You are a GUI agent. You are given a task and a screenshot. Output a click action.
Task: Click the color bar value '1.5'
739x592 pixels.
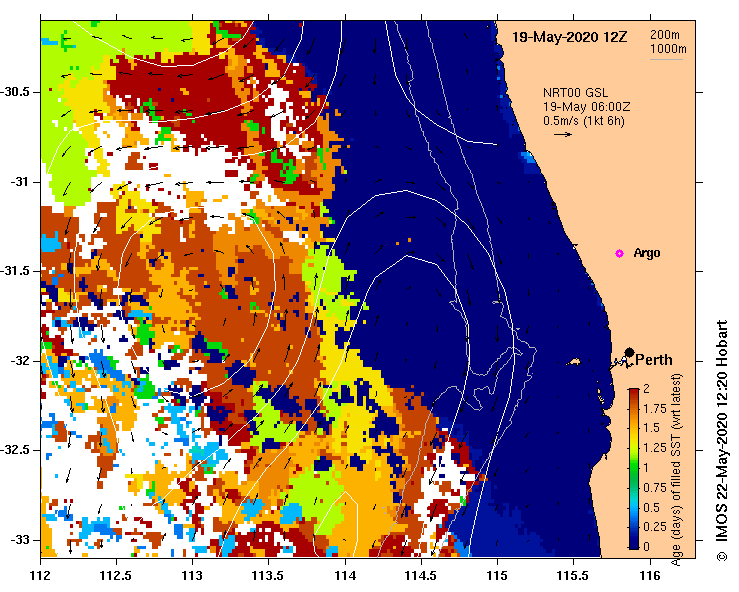pyautogui.click(x=651, y=428)
